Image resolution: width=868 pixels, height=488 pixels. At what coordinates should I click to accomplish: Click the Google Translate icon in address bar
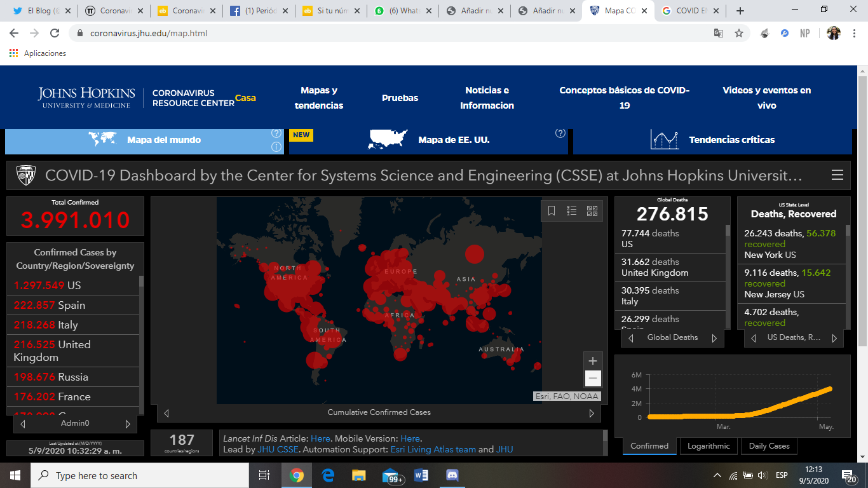[719, 33]
